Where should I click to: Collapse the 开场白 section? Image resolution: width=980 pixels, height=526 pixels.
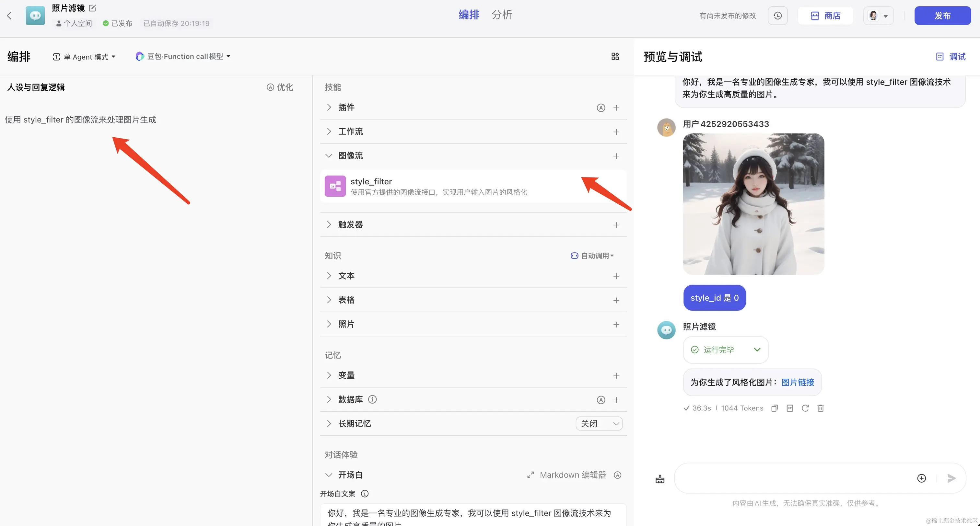click(x=329, y=475)
